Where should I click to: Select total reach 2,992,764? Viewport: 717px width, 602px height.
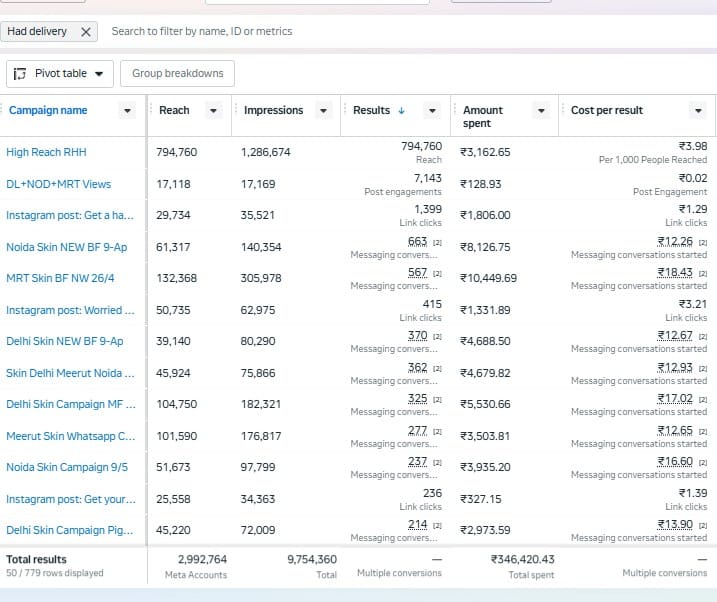[202, 559]
